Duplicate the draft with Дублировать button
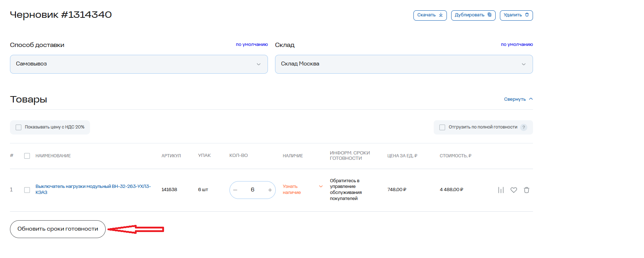The image size is (644, 258). pyautogui.click(x=473, y=15)
